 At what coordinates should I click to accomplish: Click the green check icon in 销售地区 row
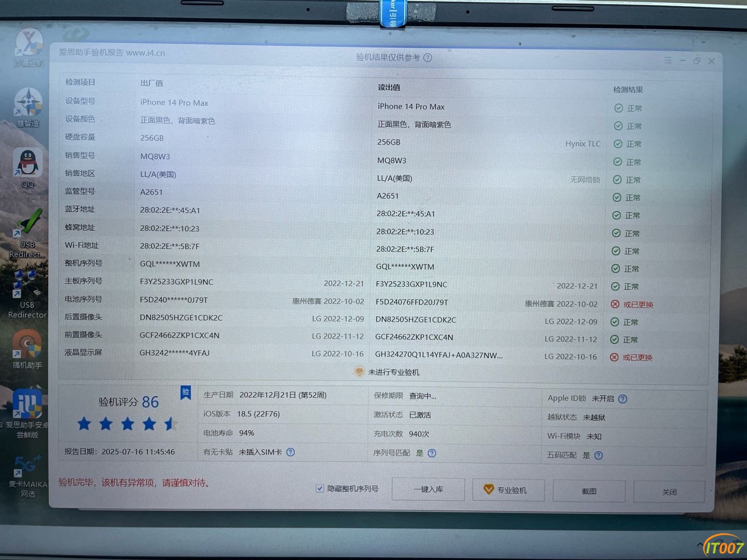617,179
